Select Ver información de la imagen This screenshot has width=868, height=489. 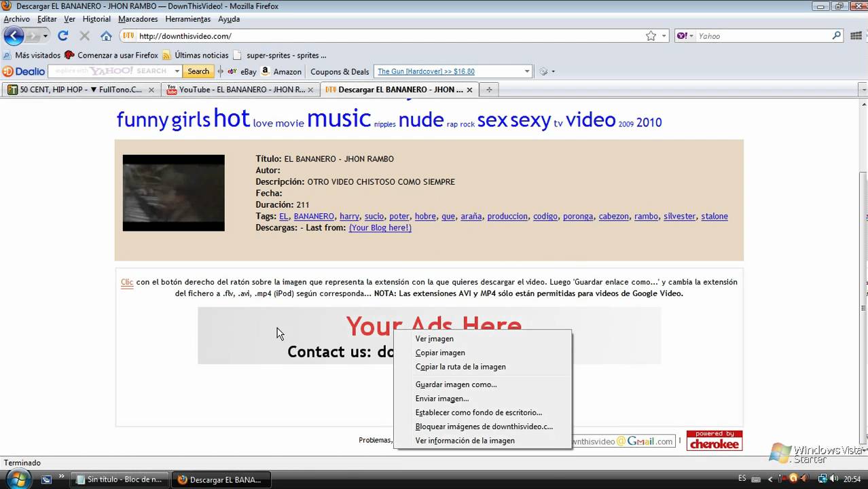click(483, 441)
